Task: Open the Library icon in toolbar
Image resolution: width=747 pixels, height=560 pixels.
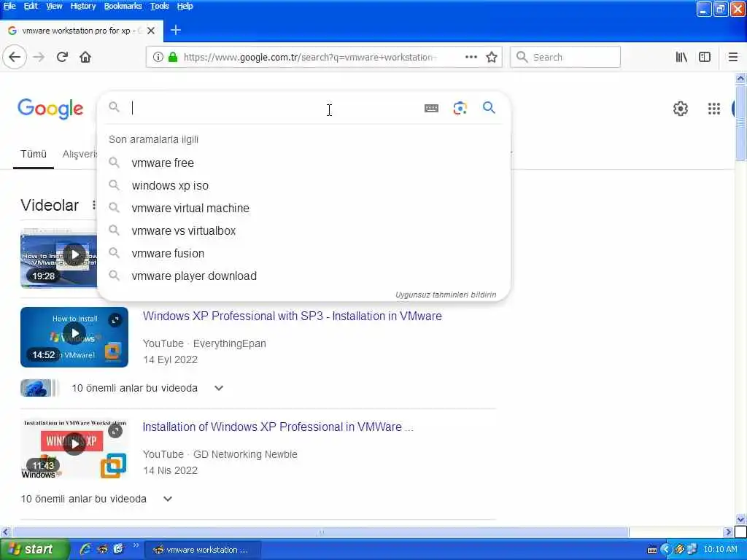Action: [681, 57]
